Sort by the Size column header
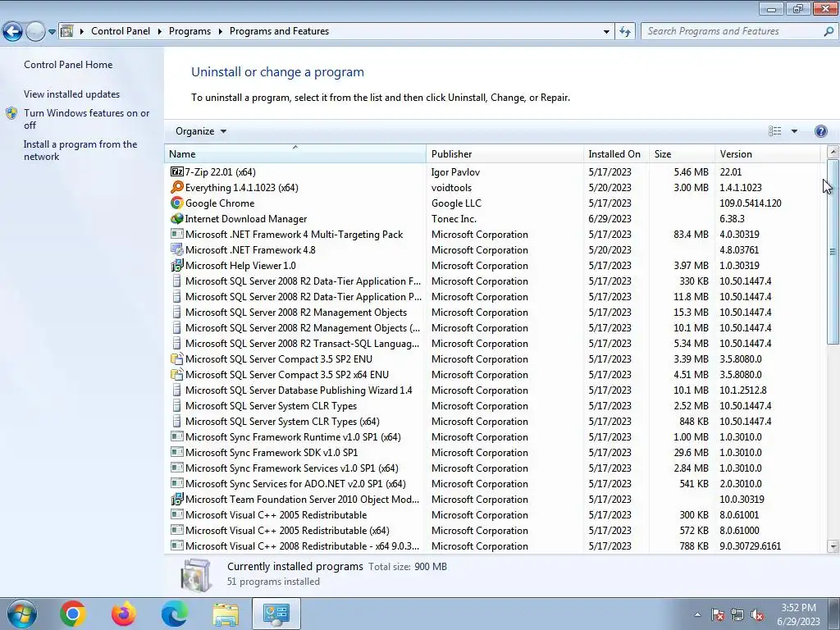Screen dimensions: 840x630 (682, 153)
